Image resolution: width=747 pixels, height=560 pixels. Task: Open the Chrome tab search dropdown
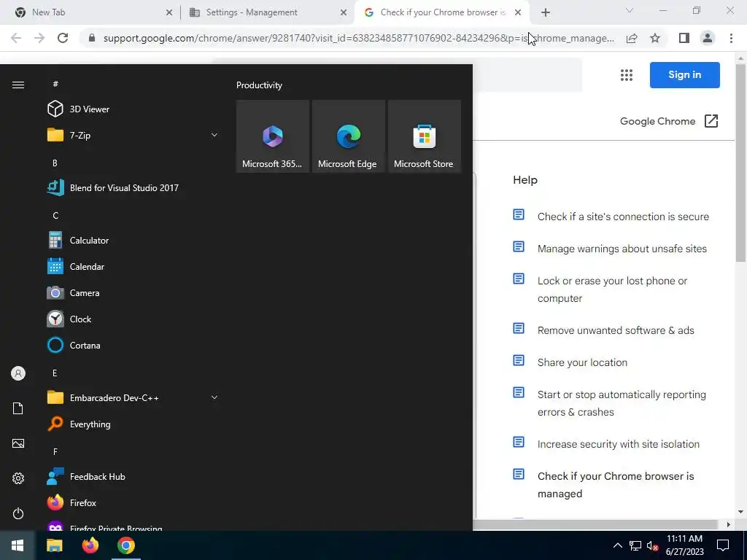[x=630, y=11]
